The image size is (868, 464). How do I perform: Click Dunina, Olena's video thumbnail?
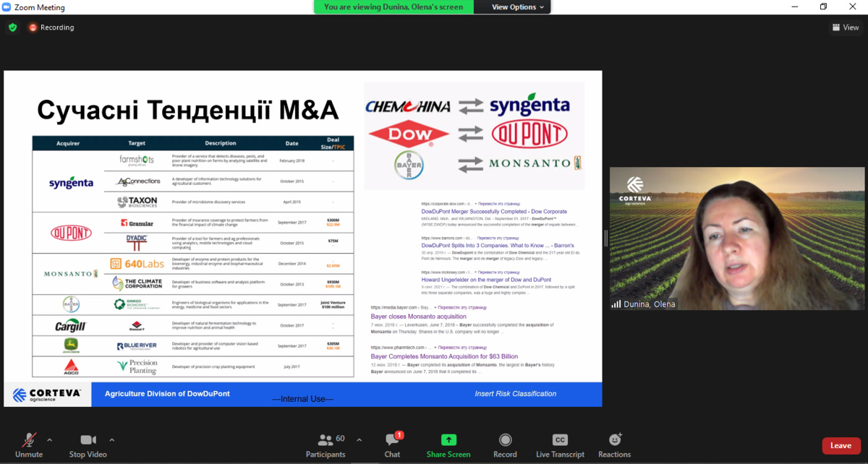(736, 239)
